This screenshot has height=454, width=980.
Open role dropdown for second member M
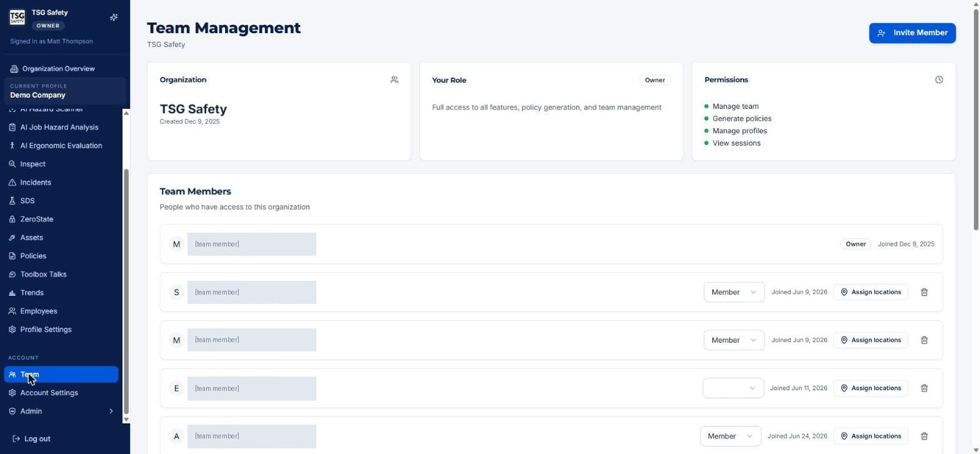[x=734, y=340]
